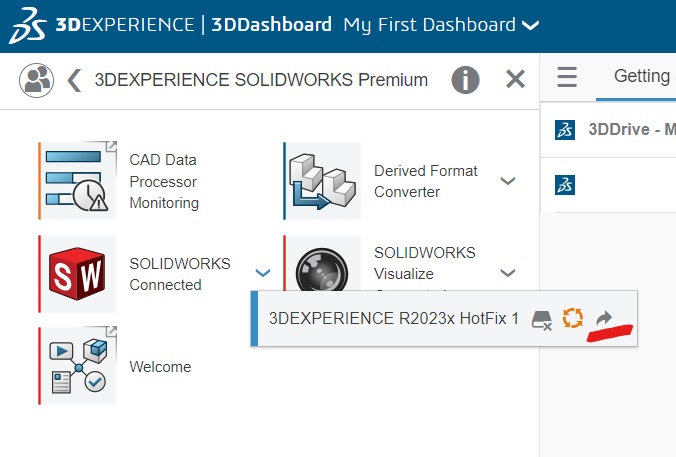676x457 pixels.
Task: Click the uninstall drive icon in HotFix row
Action: 542,320
